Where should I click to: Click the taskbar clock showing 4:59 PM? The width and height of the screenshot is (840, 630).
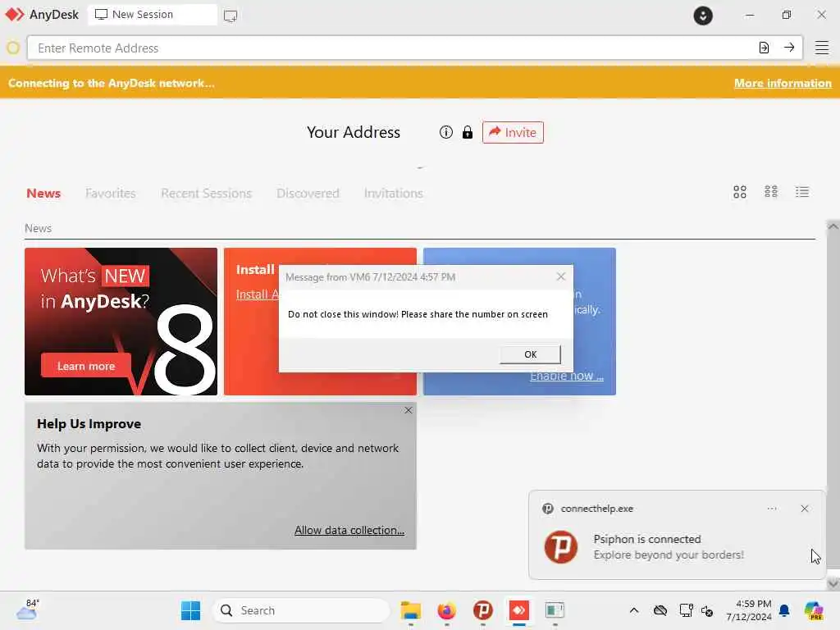tap(748, 610)
